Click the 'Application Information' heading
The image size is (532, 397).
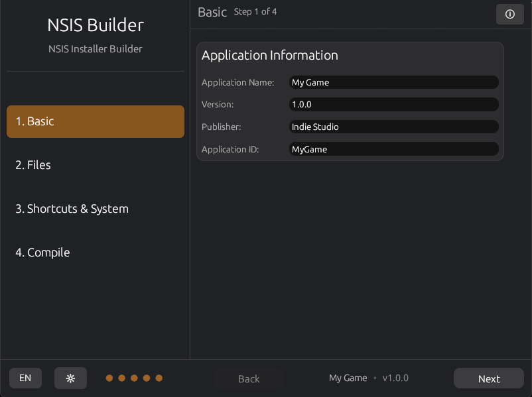pyautogui.click(x=270, y=55)
